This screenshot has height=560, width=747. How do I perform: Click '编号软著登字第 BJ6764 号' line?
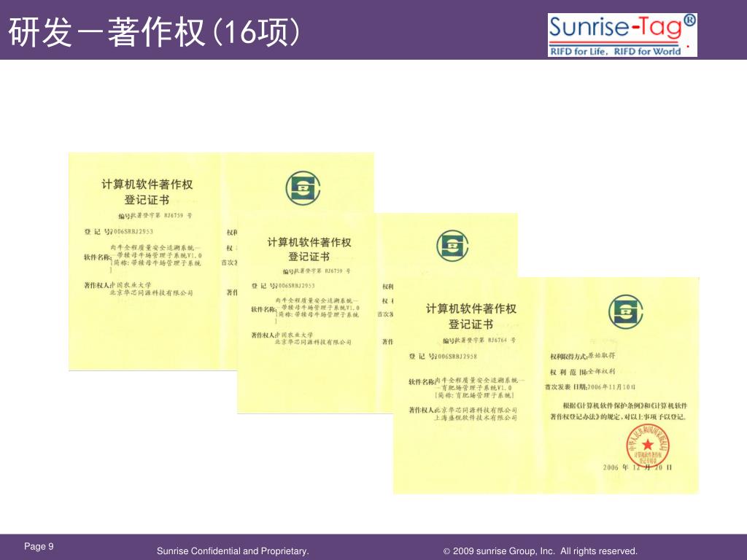(x=479, y=341)
